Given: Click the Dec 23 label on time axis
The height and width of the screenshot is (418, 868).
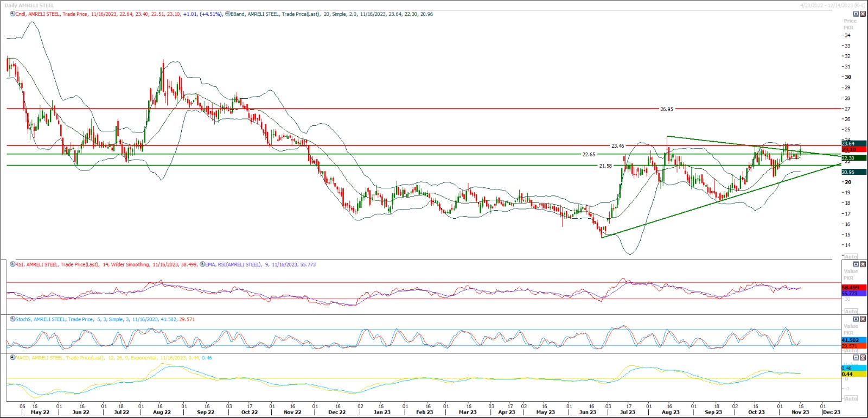Looking at the screenshot, I should coord(832,412).
